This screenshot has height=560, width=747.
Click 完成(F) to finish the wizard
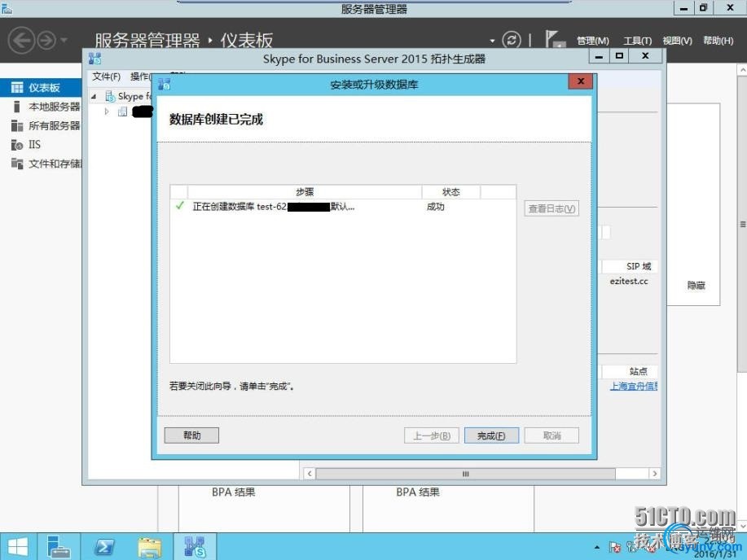pos(491,435)
